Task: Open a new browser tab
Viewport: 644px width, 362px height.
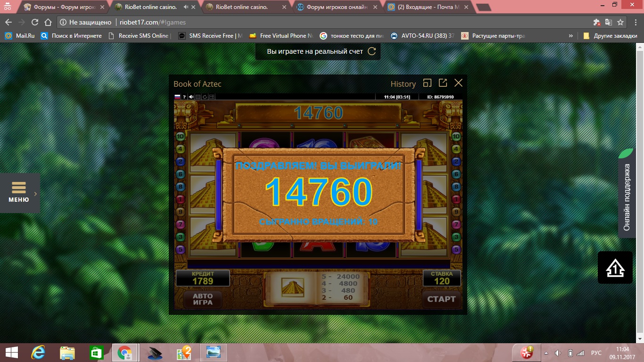Action: pyautogui.click(x=484, y=7)
